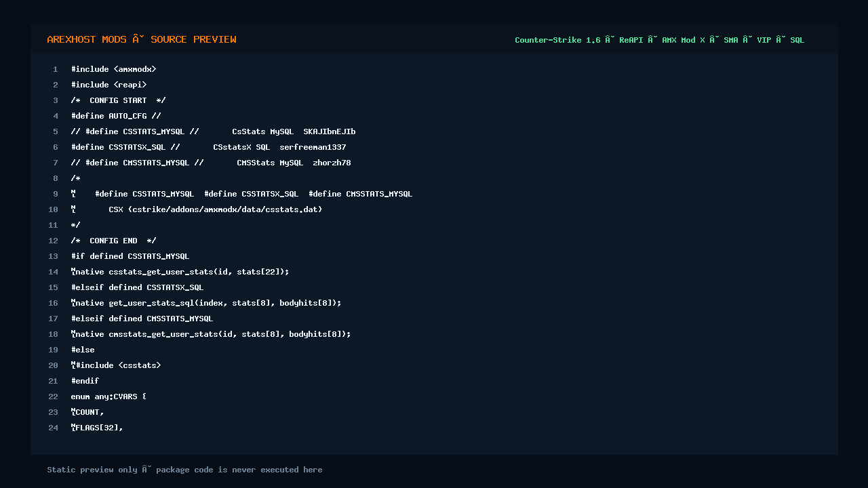Click the define line mentioning "serfreeman1337"
This screenshot has width=868, height=488.
(x=209, y=147)
